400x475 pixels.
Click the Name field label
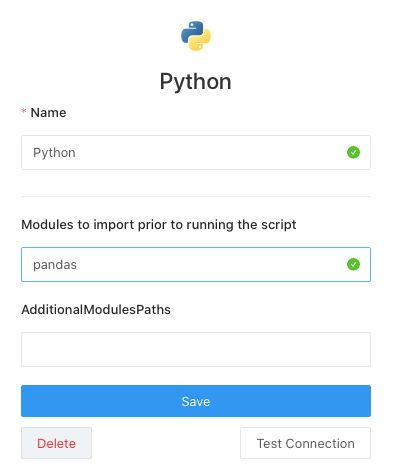click(x=48, y=113)
